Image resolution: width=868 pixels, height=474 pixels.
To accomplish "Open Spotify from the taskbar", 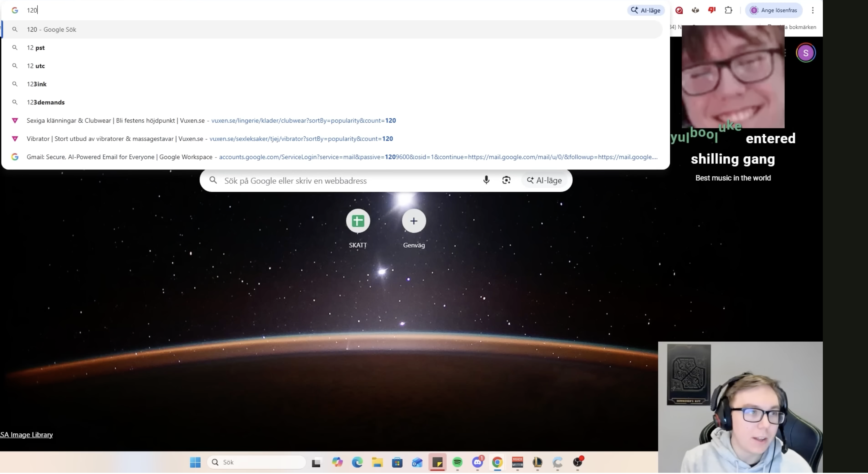I will (457, 462).
